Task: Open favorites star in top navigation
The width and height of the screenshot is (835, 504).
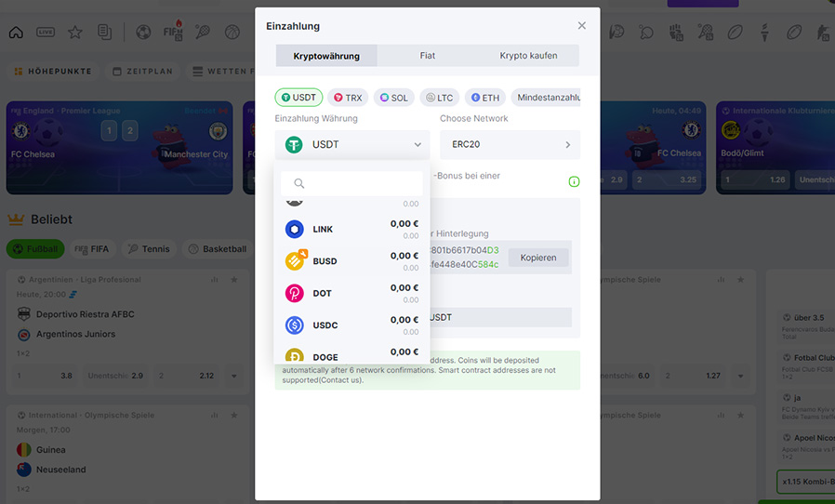Action: click(75, 33)
